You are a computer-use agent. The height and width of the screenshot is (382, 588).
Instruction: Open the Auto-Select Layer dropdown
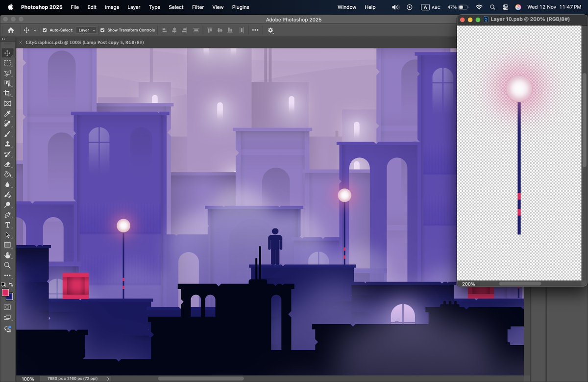pos(87,30)
